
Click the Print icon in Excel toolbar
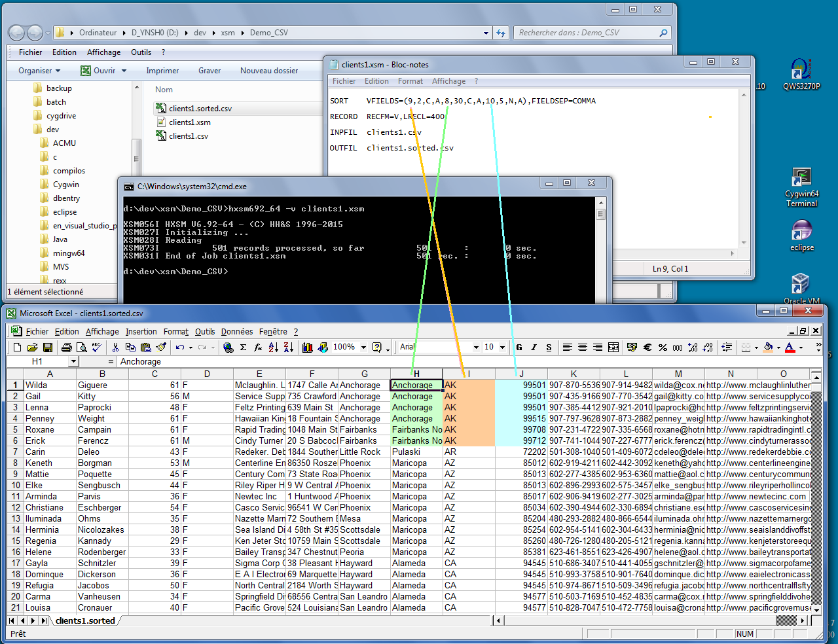pos(66,348)
